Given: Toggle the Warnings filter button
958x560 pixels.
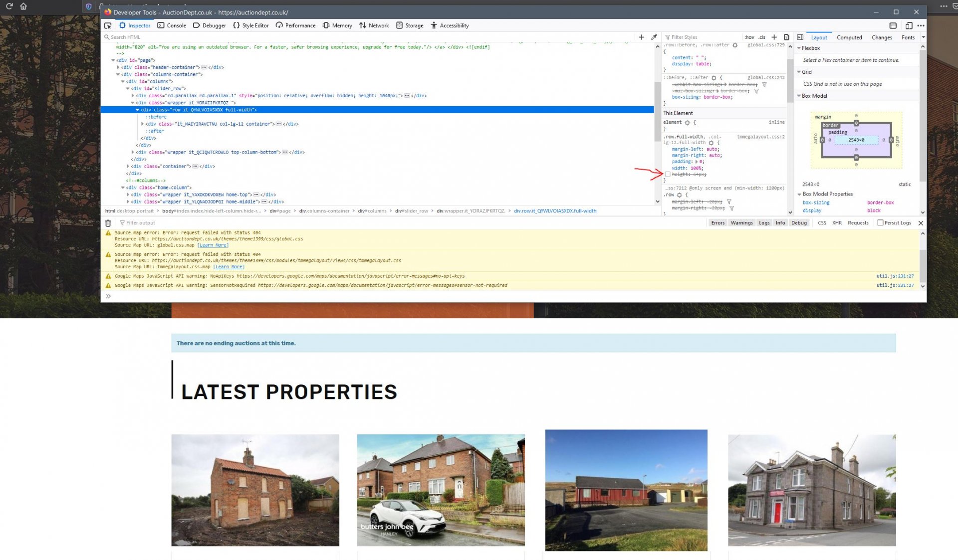Looking at the screenshot, I should (741, 223).
